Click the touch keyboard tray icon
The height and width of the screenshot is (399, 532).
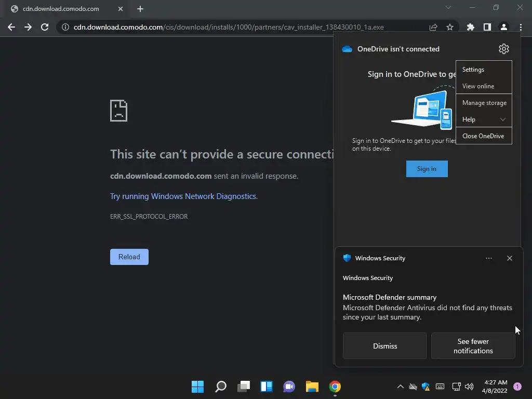click(x=440, y=387)
